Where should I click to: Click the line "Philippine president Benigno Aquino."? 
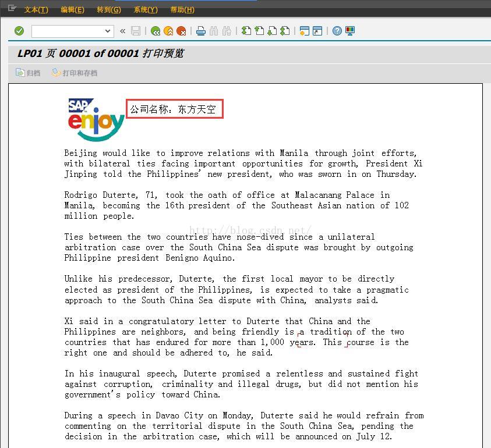coord(150,258)
